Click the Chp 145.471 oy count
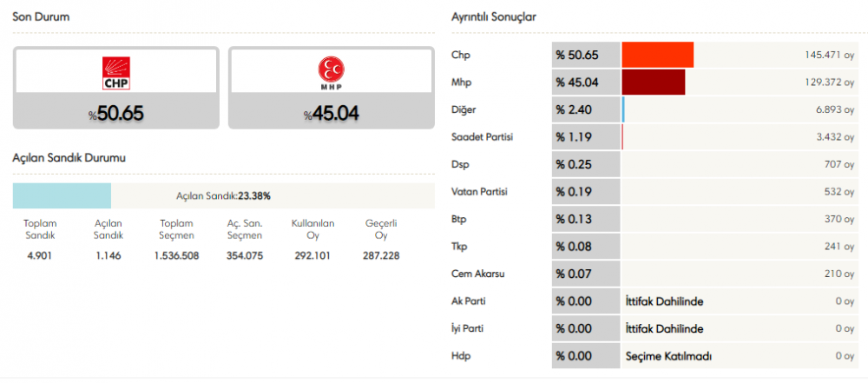868x383 pixels. click(x=830, y=55)
